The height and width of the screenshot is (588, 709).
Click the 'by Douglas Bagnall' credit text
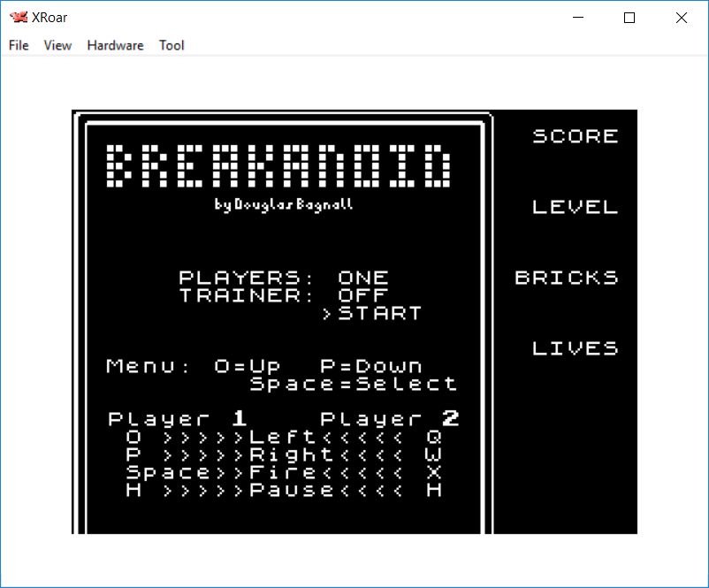pyautogui.click(x=284, y=204)
